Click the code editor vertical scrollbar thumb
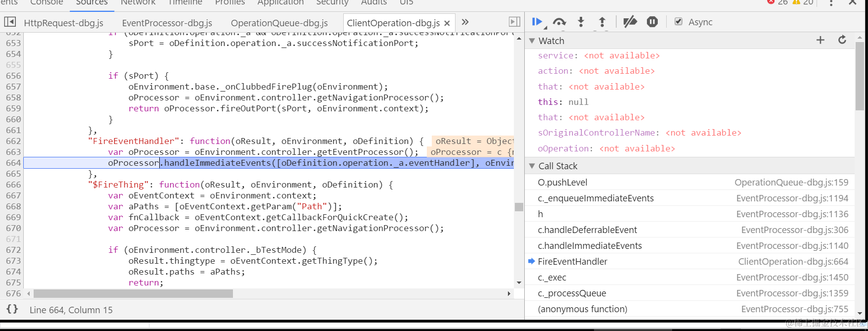Image resolution: width=868 pixels, height=331 pixels. [x=519, y=207]
